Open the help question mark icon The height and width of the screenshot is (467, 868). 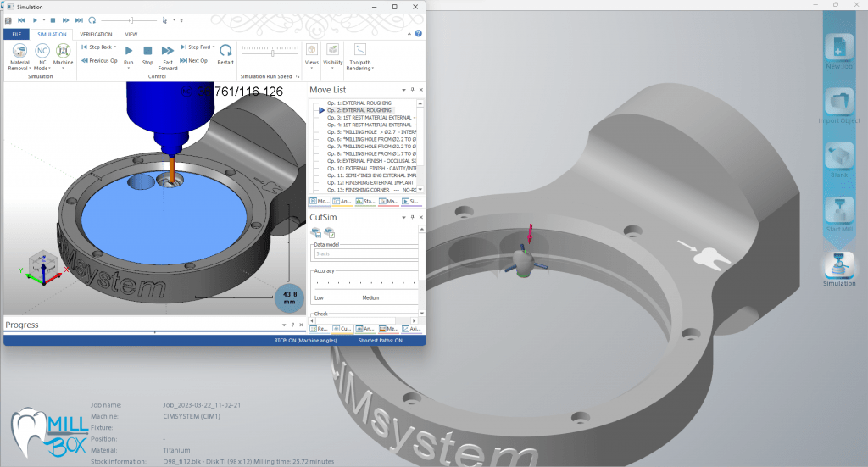(x=419, y=33)
